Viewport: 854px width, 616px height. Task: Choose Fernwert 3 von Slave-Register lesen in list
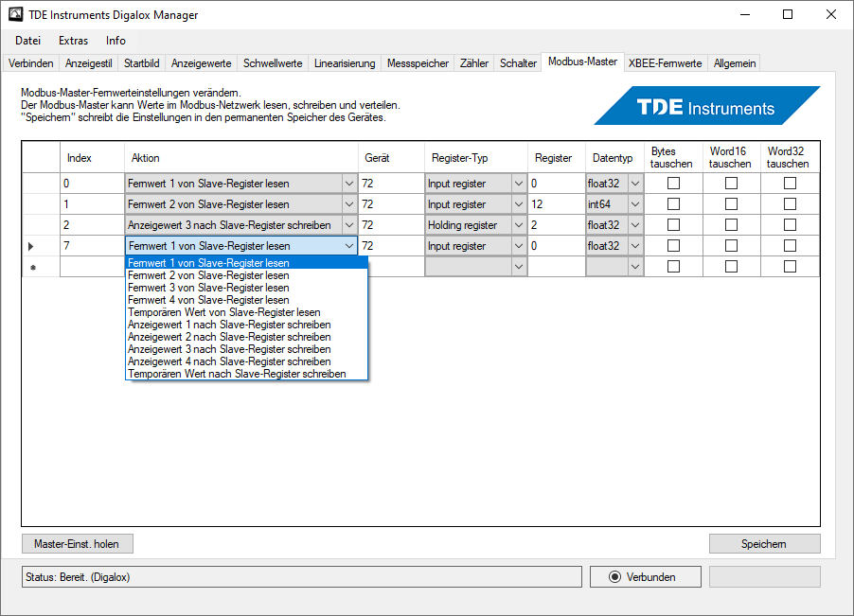point(247,288)
